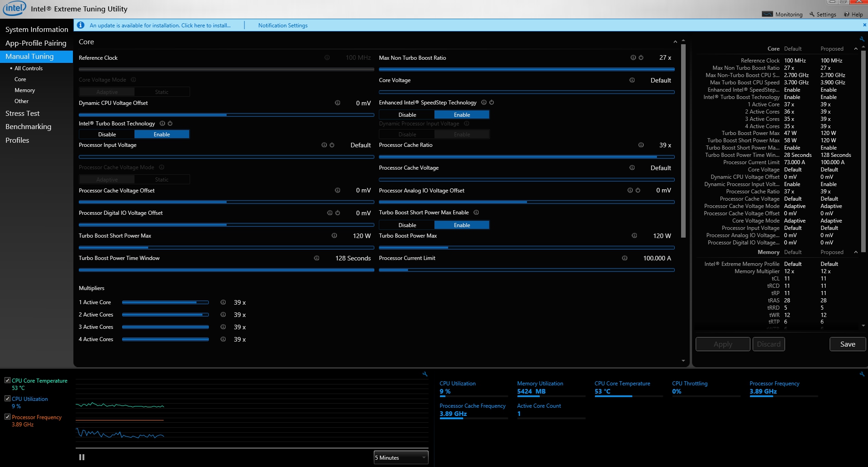The image size is (868, 467).
Task: Click reset icon next to Max Non Turbo Boost Ratio
Action: pos(641,58)
